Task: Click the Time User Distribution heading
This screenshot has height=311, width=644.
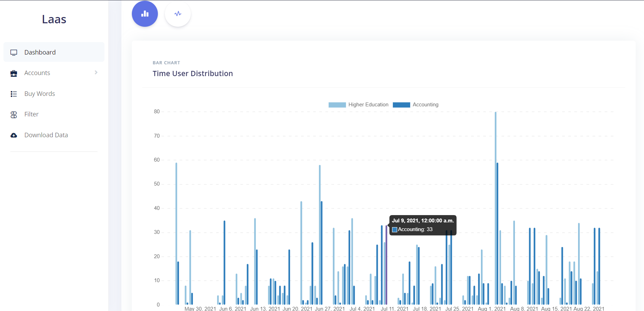Action: coord(193,74)
